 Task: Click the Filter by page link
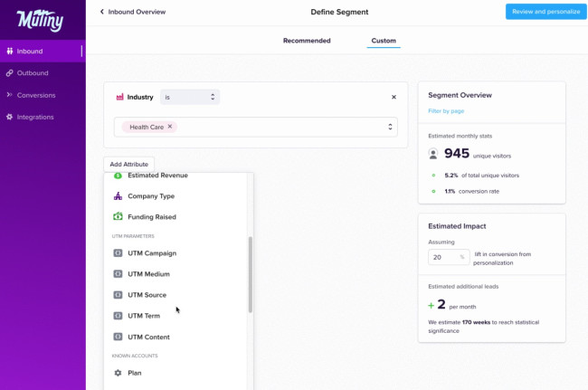point(446,110)
